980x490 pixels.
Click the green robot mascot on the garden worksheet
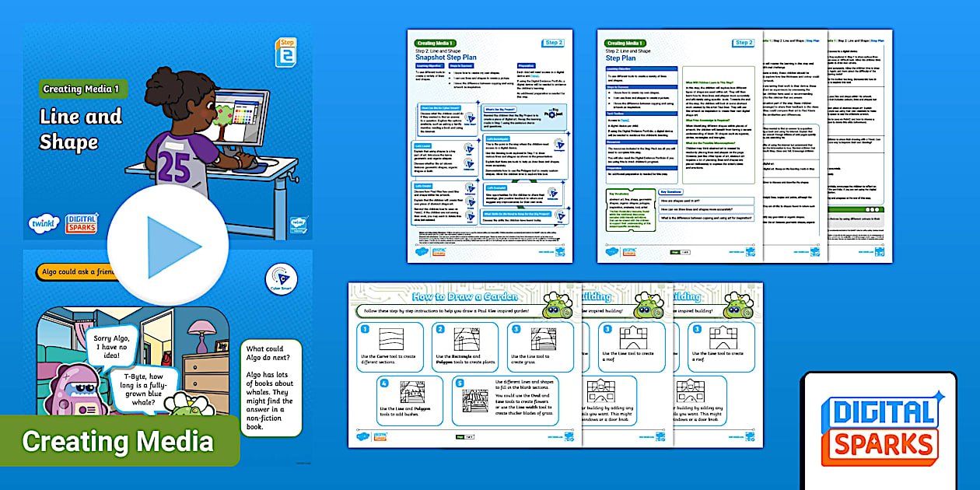(558, 306)
